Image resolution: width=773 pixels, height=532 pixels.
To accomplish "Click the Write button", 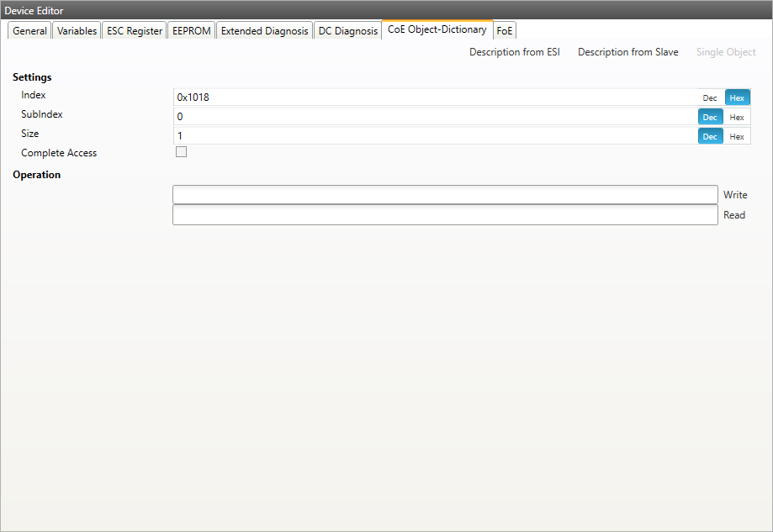I will point(735,195).
